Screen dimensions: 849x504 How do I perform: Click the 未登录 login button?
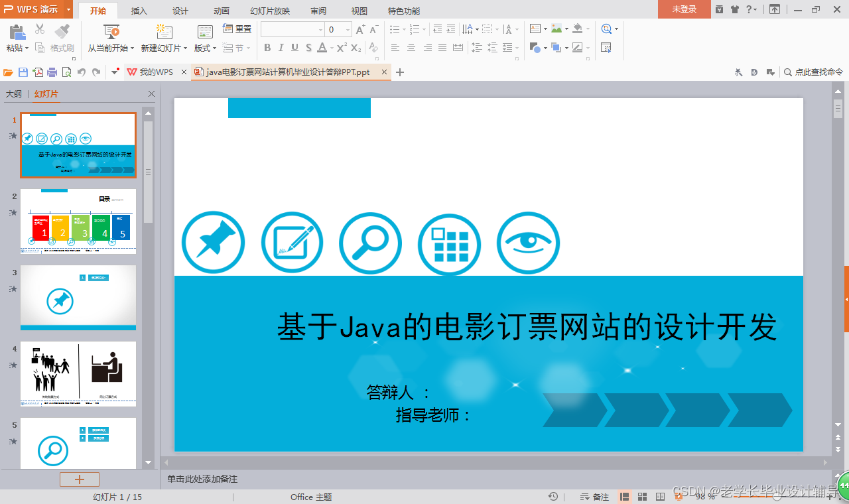point(683,10)
